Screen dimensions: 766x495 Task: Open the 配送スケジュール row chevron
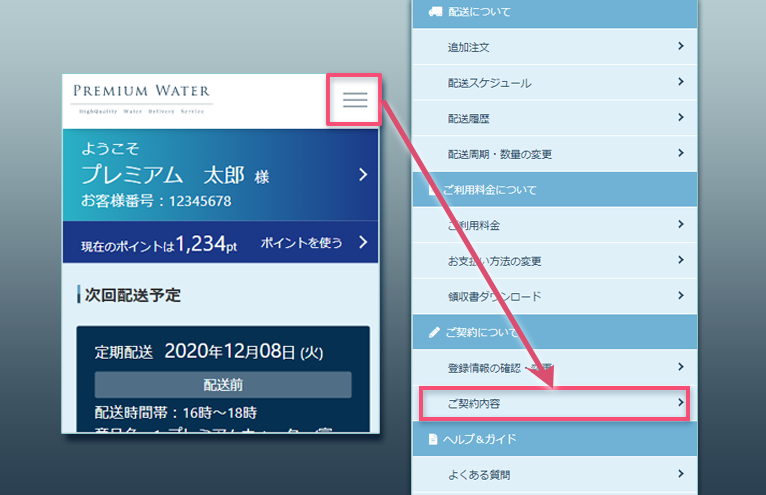(x=681, y=82)
